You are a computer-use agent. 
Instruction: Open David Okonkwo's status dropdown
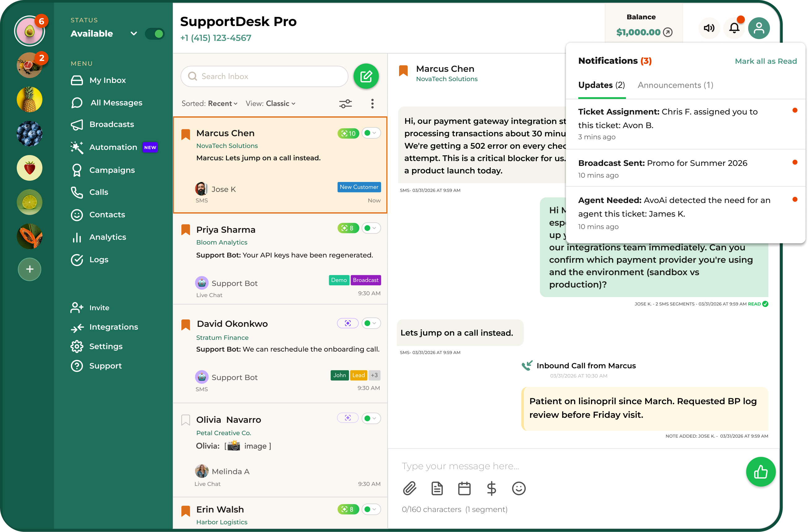(371, 323)
